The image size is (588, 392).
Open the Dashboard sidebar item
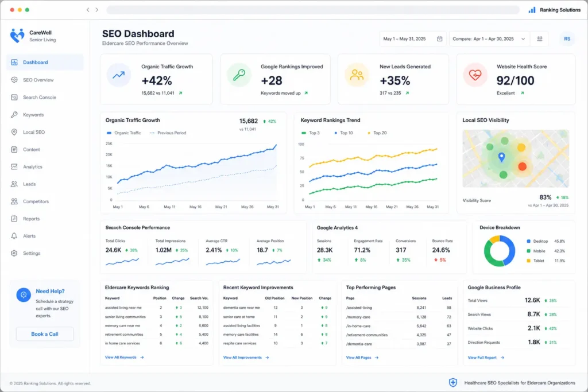[45, 62]
